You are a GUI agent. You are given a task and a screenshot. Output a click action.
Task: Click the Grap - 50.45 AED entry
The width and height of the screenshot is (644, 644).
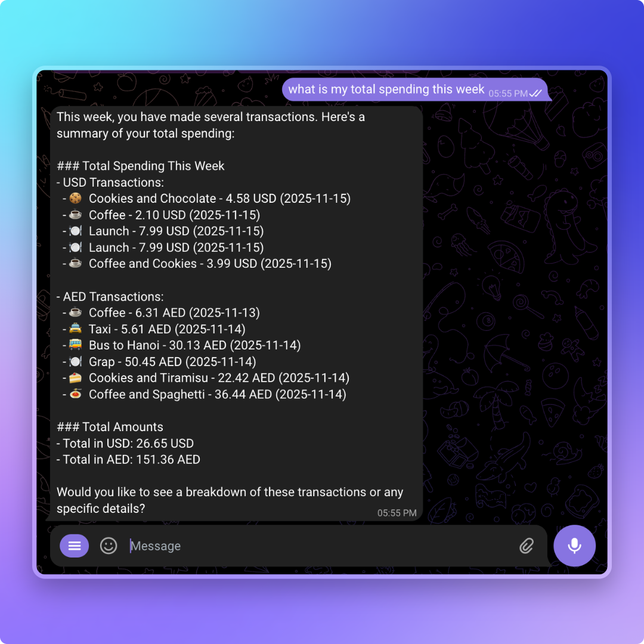point(172,361)
